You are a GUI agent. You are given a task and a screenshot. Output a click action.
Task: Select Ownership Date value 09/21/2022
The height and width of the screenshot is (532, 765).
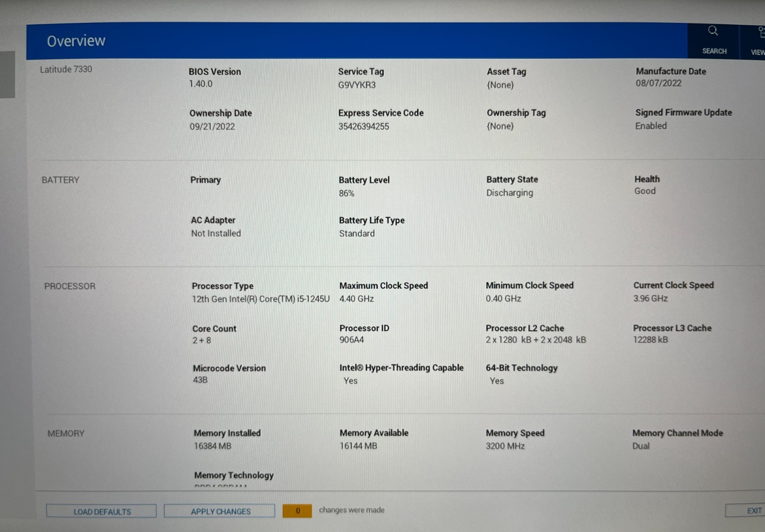click(212, 127)
